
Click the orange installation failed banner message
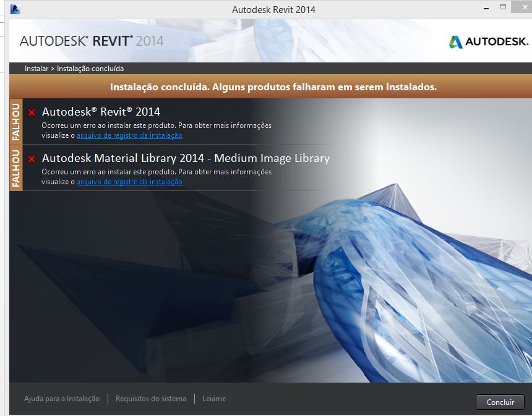[273, 87]
